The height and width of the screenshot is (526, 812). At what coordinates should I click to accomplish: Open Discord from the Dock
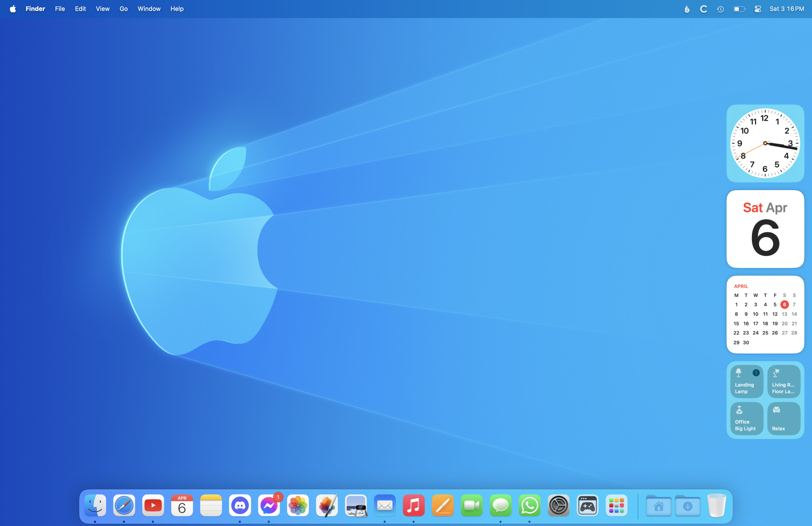[240, 506]
